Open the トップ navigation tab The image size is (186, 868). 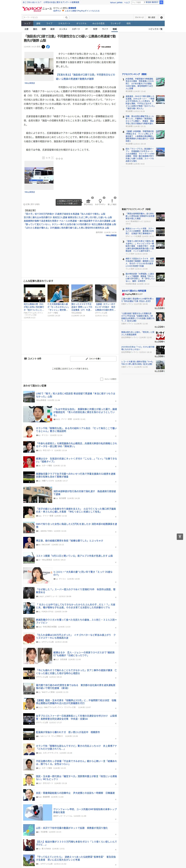click(27, 24)
